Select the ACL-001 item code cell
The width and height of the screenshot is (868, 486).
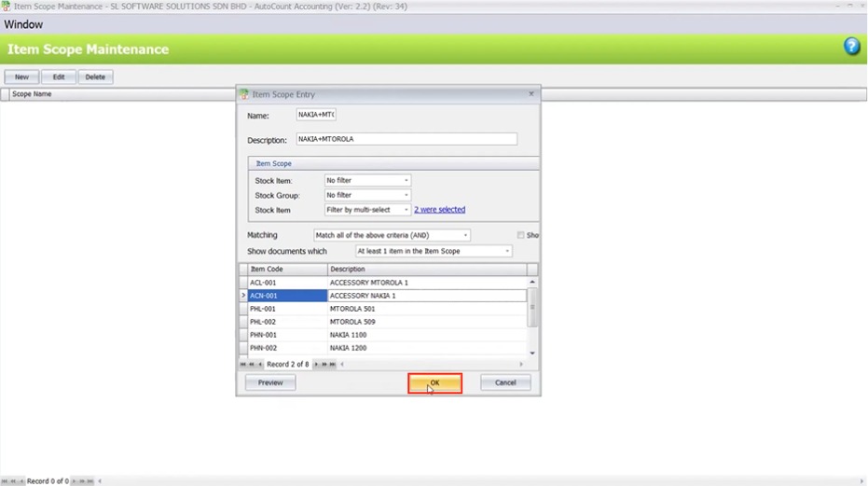click(x=287, y=283)
